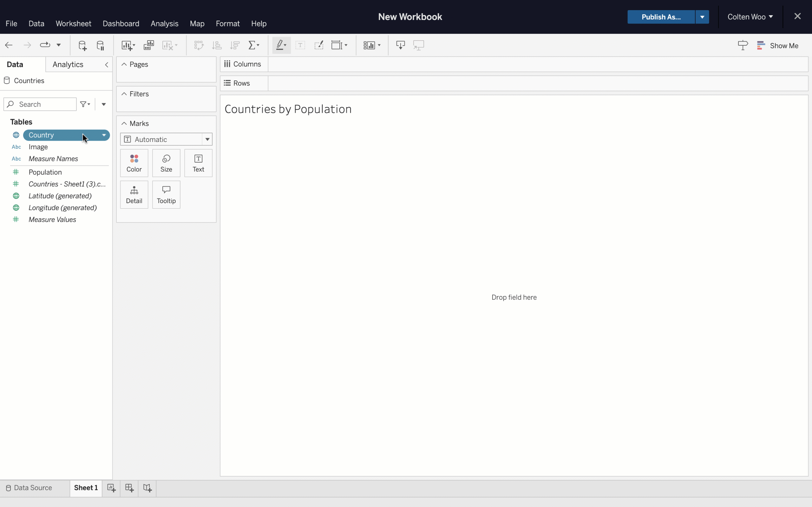The image size is (812, 507).
Task: Click the sort descending icon in toolbar
Action: click(234, 45)
